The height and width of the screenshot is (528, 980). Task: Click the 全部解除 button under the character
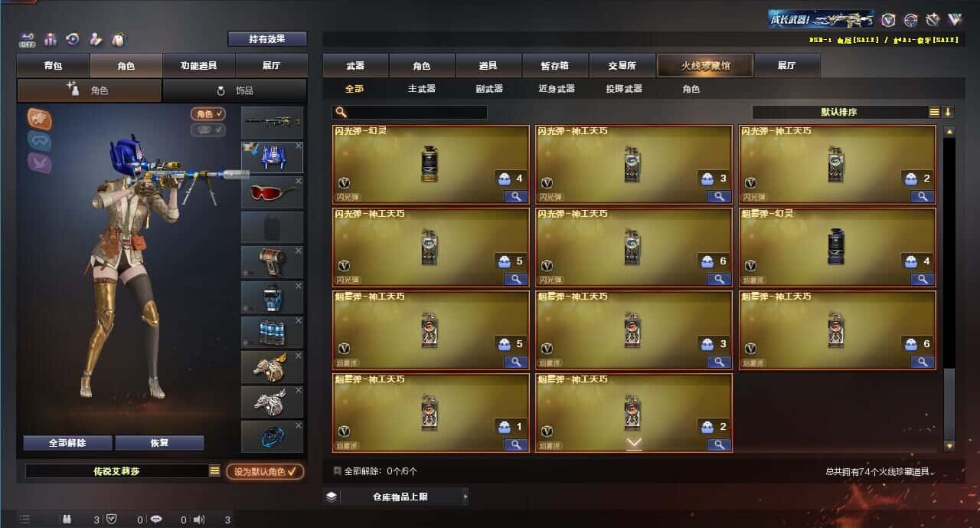(x=67, y=443)
